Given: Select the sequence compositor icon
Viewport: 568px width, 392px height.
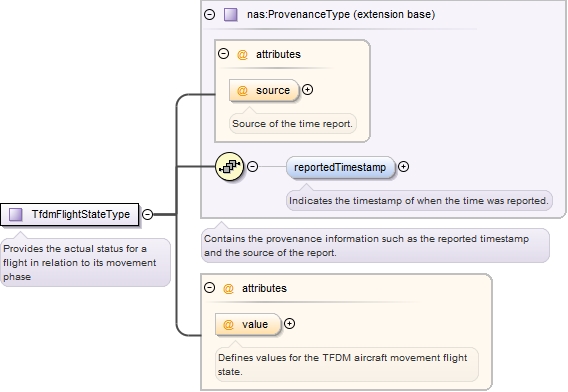Looking at the screenshot, I should click(x=229, y=167).
